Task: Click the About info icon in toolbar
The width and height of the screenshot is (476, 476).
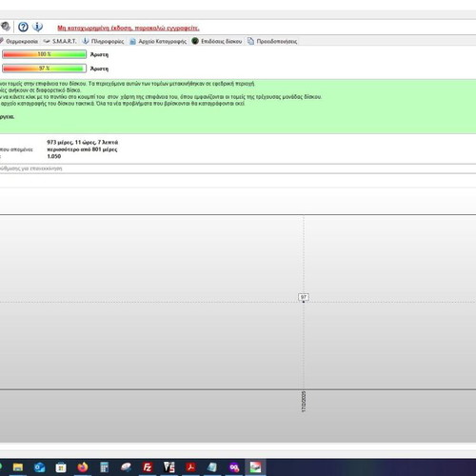Action: [38, 27]
